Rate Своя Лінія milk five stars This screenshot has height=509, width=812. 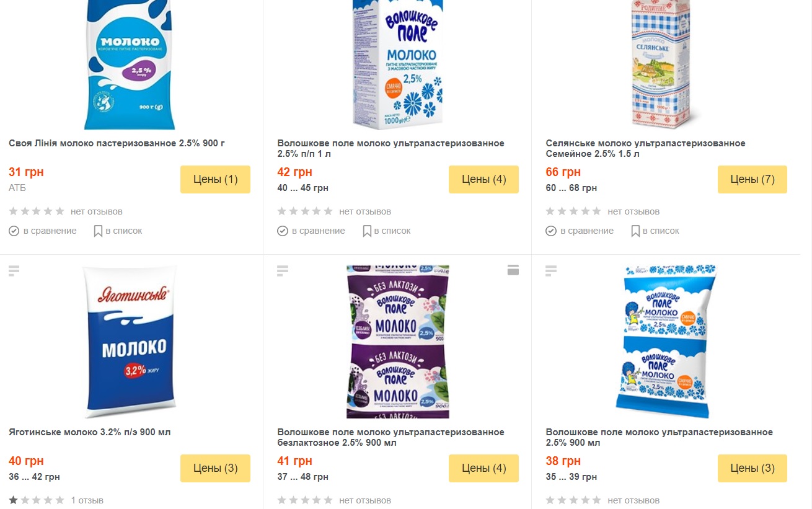60,211
